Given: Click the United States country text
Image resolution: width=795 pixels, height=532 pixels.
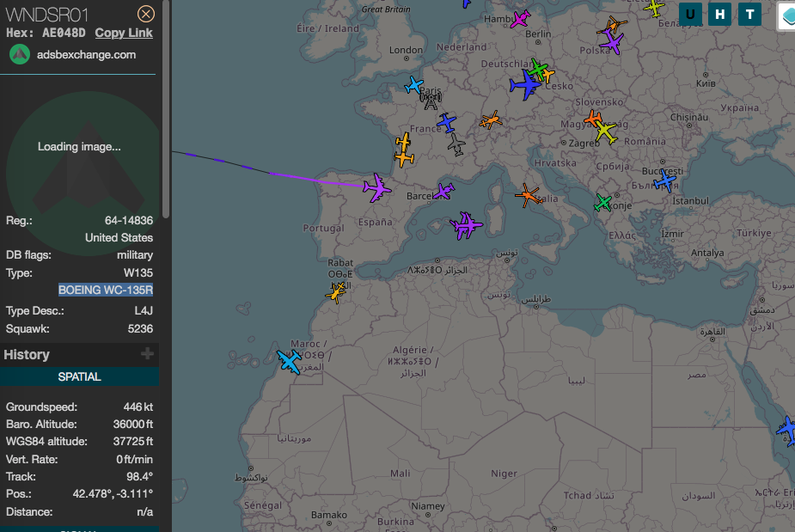Looking at the screenshot, I should click(x=119, y=238).
